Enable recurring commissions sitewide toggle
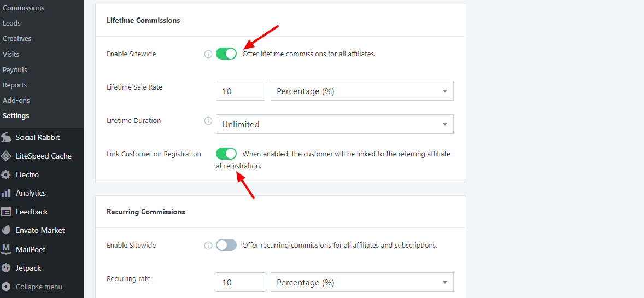 pos(226,245)
